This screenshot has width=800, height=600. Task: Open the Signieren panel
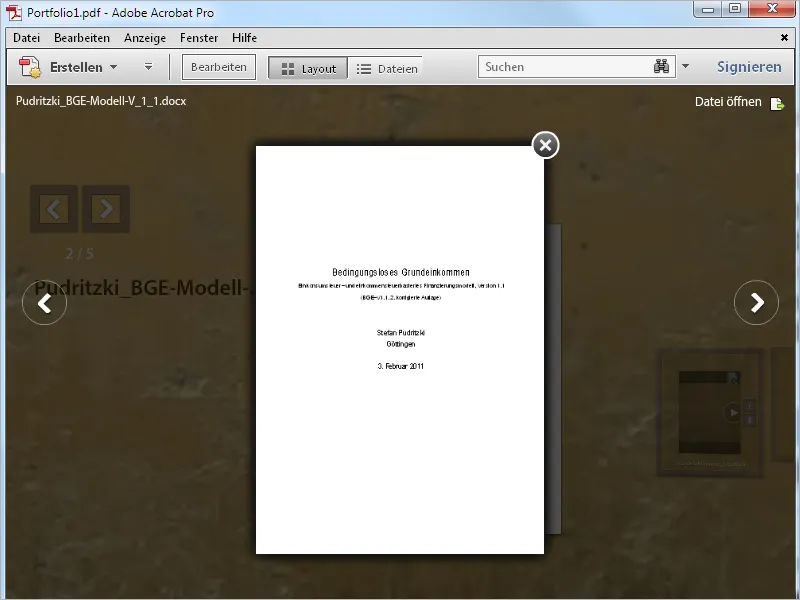pos(749,67)
